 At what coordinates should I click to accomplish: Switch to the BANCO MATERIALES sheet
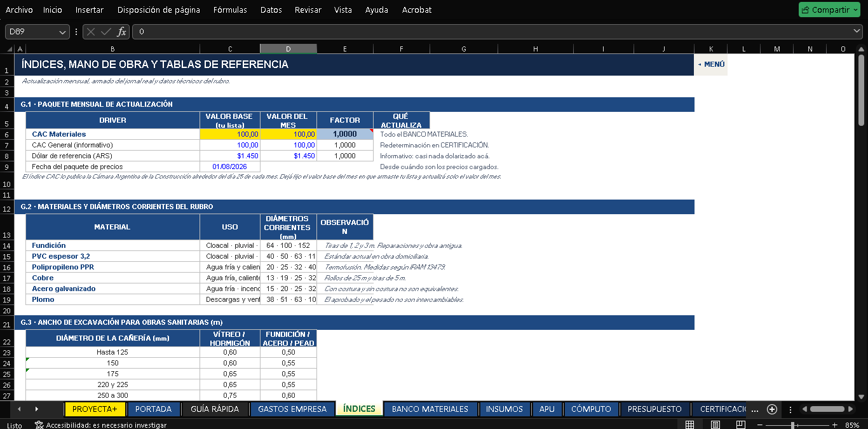pos(430,409)
